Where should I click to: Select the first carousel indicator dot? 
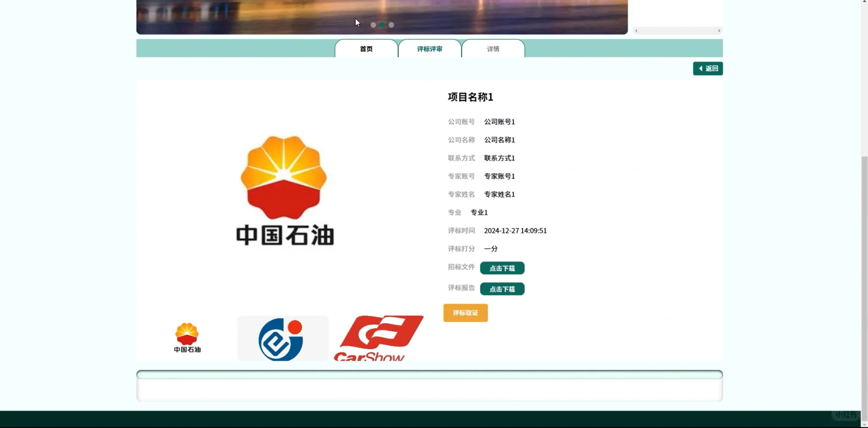click(373, 25)
